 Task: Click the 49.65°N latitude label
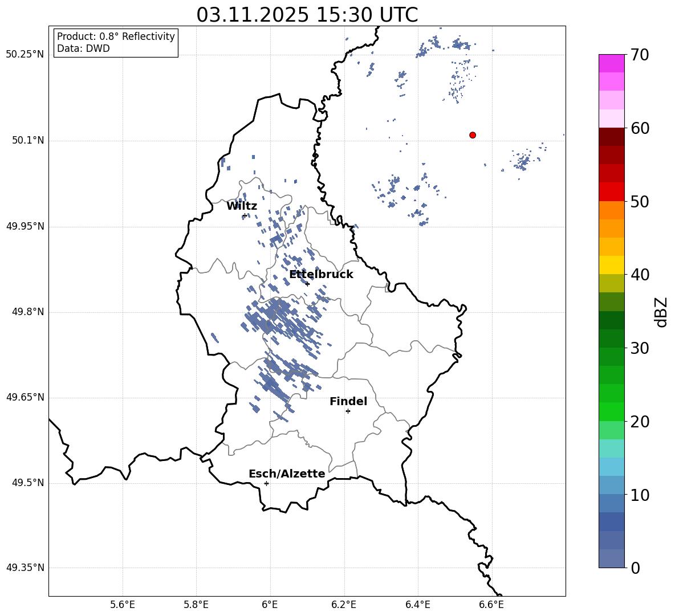point(25,397)
